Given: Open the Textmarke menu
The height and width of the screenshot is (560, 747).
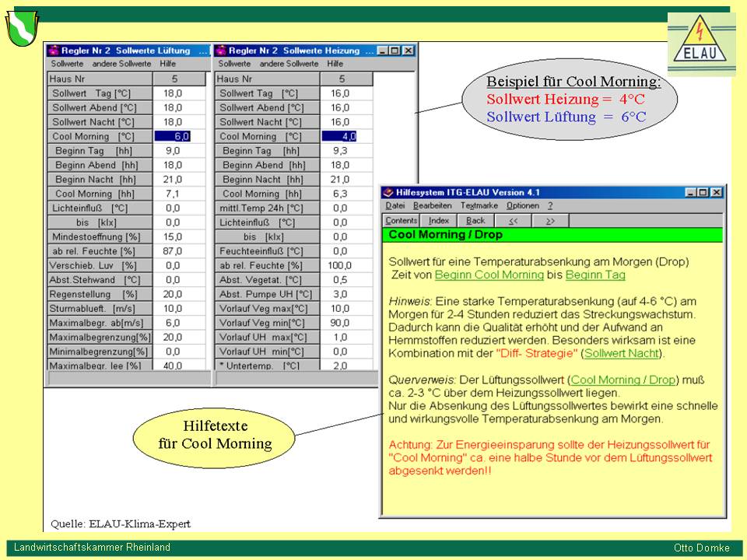Looking at the screenshot, I should pos(479,206).
